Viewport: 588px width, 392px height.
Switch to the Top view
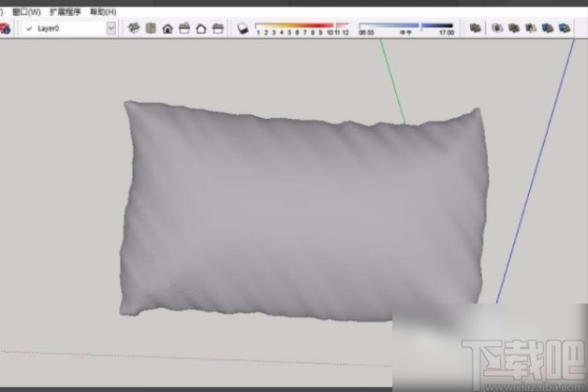pos(151,28)
